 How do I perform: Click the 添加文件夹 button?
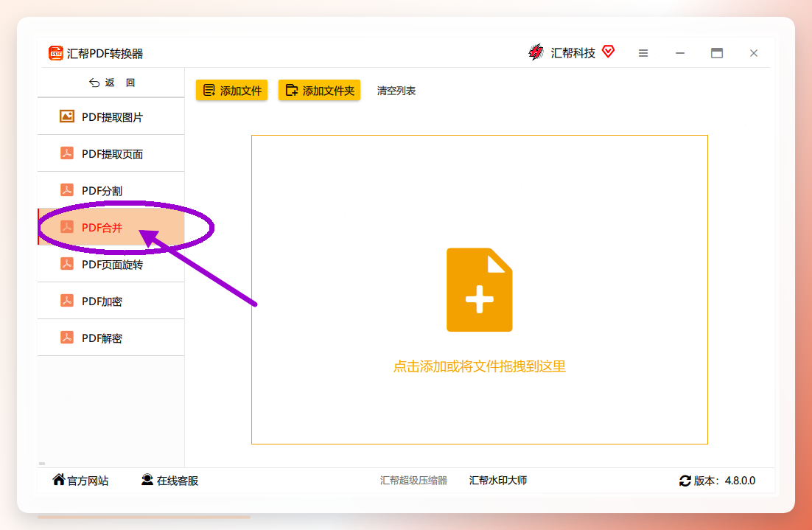point(319,90)
